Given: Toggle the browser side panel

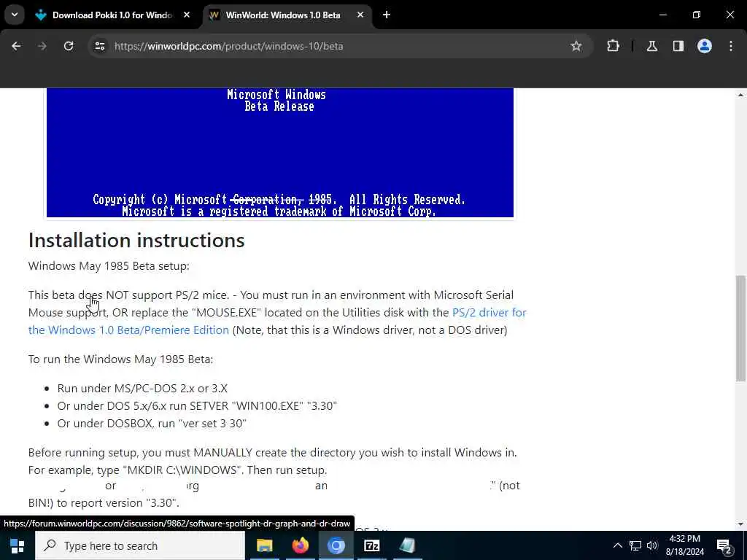Looking at the screenshot, I should coord(678,46).
